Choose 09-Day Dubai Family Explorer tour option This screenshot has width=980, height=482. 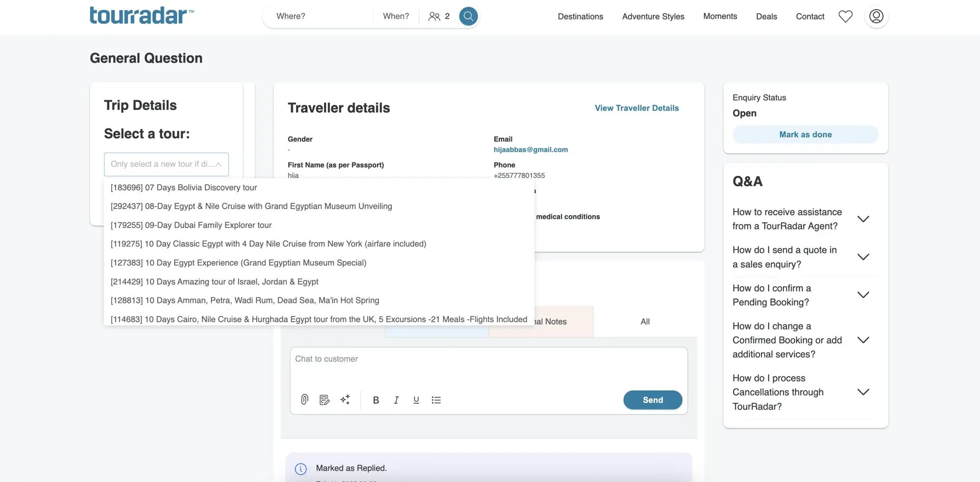(191, 225)
